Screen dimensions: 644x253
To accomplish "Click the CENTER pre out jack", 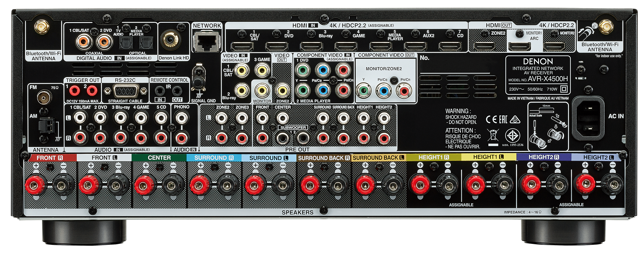I will pyautogui.click(x=282, y=118).
